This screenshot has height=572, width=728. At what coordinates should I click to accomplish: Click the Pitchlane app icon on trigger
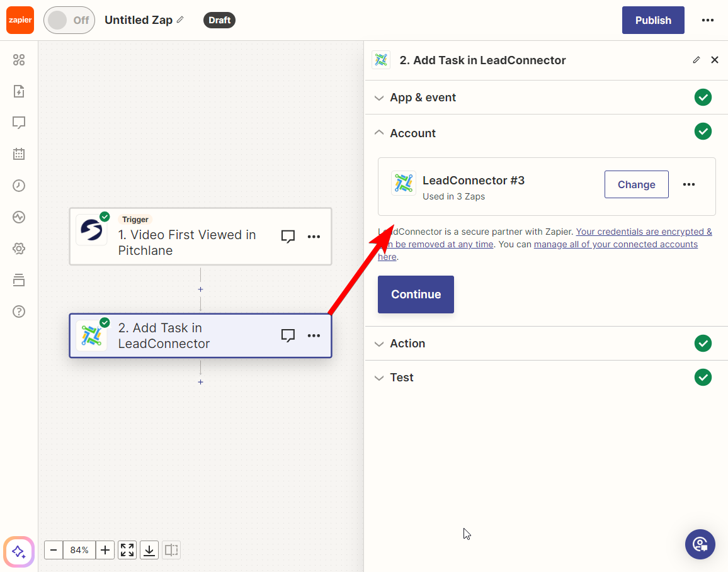click(91, 230)
